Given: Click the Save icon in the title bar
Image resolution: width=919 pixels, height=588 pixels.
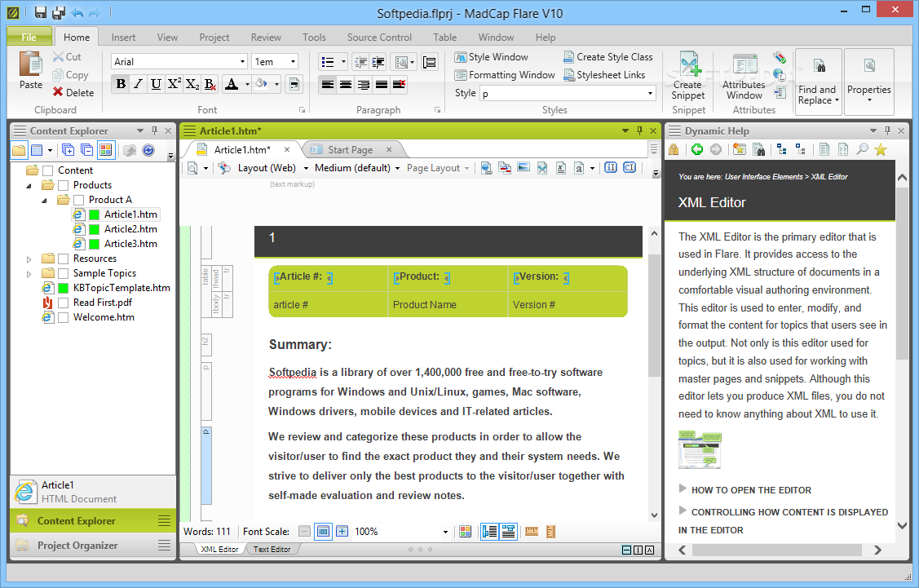Looking at the screenshot, I should coord(41,12).
